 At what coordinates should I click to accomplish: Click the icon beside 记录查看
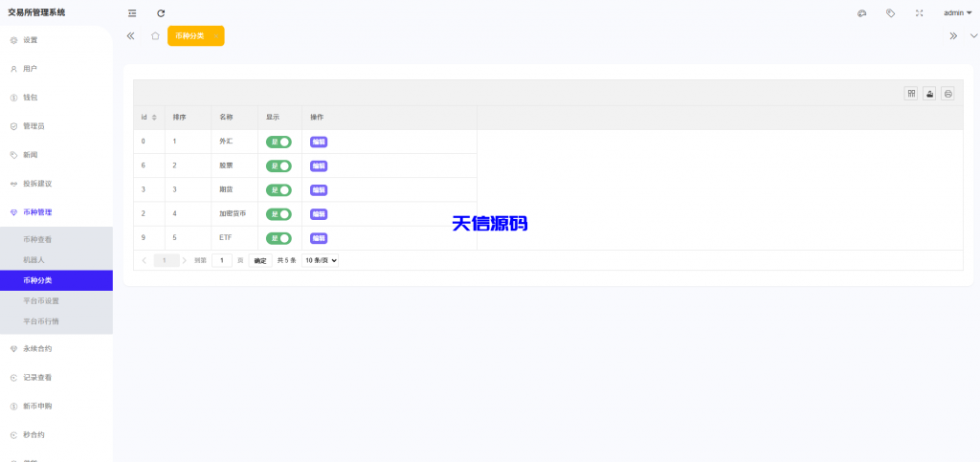click(x=13, y=379)
